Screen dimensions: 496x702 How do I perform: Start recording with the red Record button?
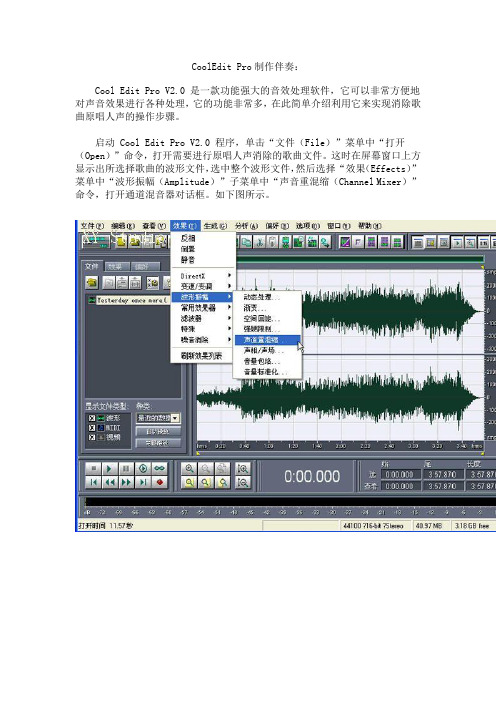click(x=160, y=482)
